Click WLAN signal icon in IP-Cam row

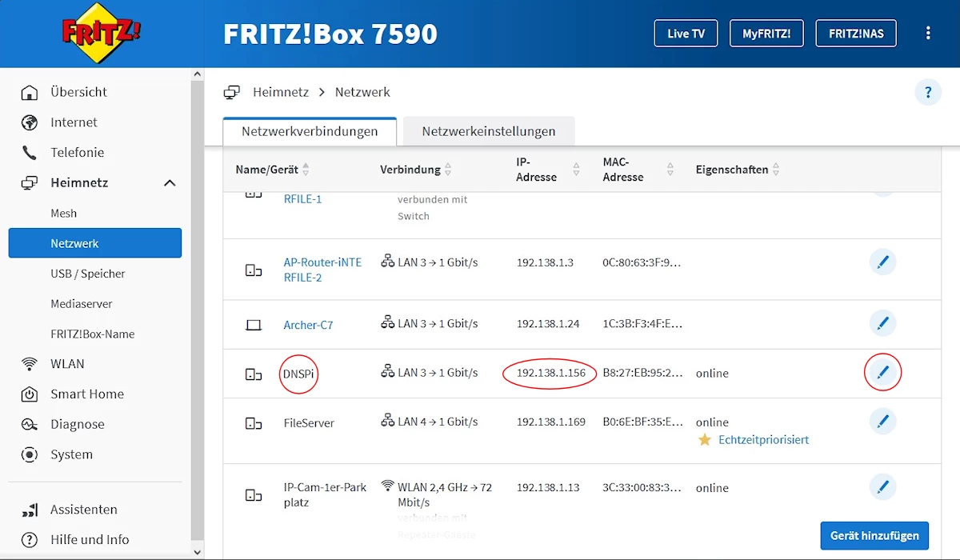tap(388, 486)
